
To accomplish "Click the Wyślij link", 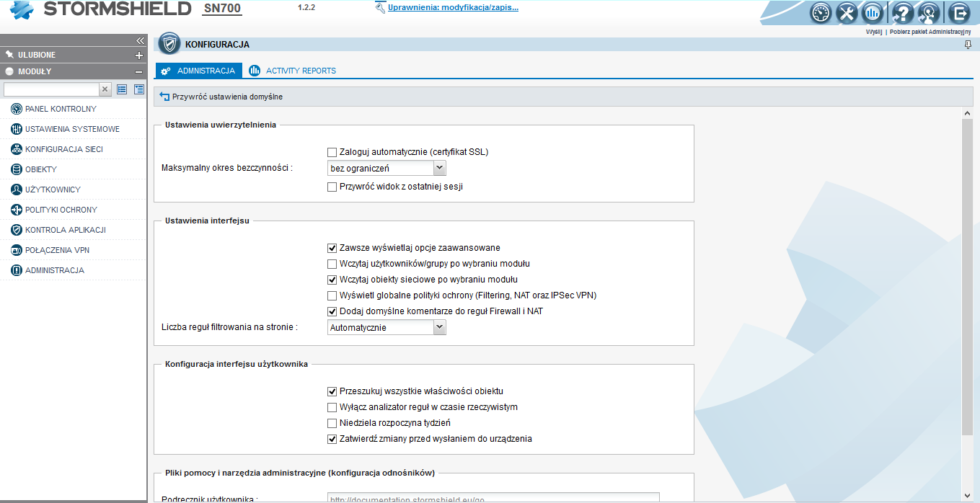I will click(874, 32).
